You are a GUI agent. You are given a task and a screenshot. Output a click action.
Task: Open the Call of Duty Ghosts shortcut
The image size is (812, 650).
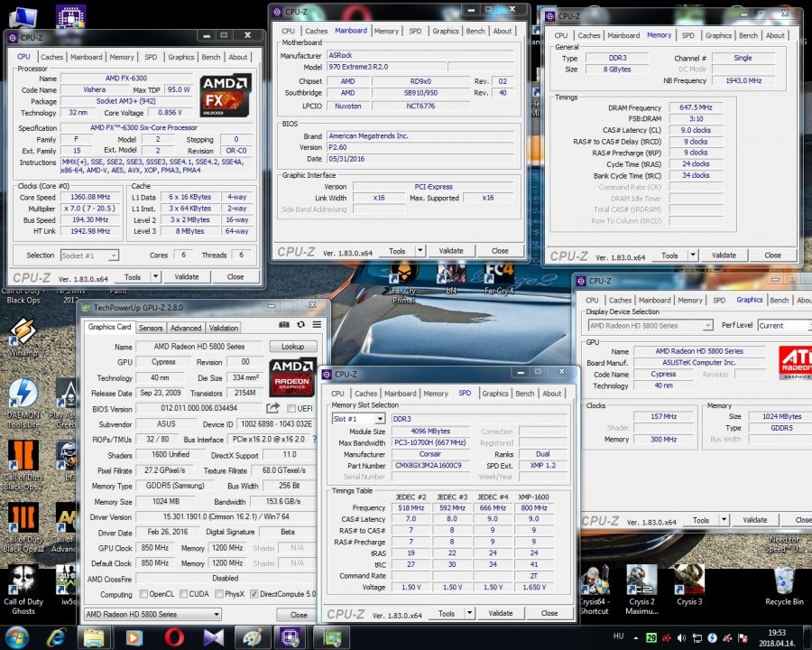(23, 590)
